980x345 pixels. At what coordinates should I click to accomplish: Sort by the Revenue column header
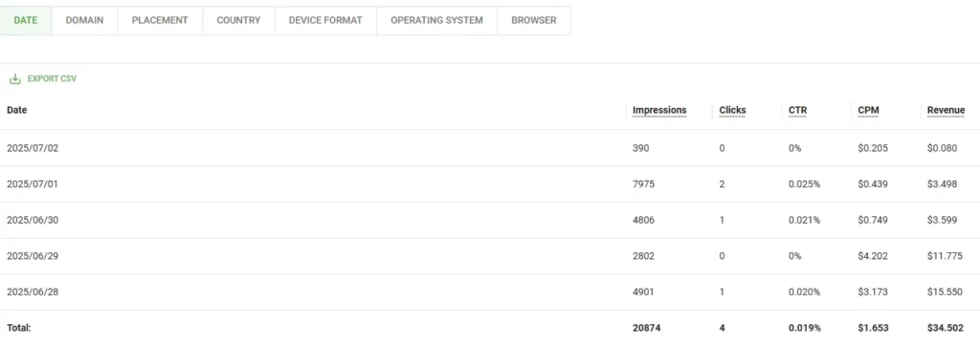pos(946,111)
